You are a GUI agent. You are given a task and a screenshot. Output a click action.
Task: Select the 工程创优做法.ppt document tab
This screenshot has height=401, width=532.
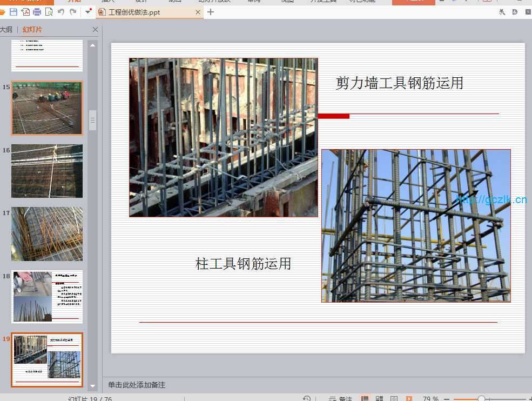(134, 12)
